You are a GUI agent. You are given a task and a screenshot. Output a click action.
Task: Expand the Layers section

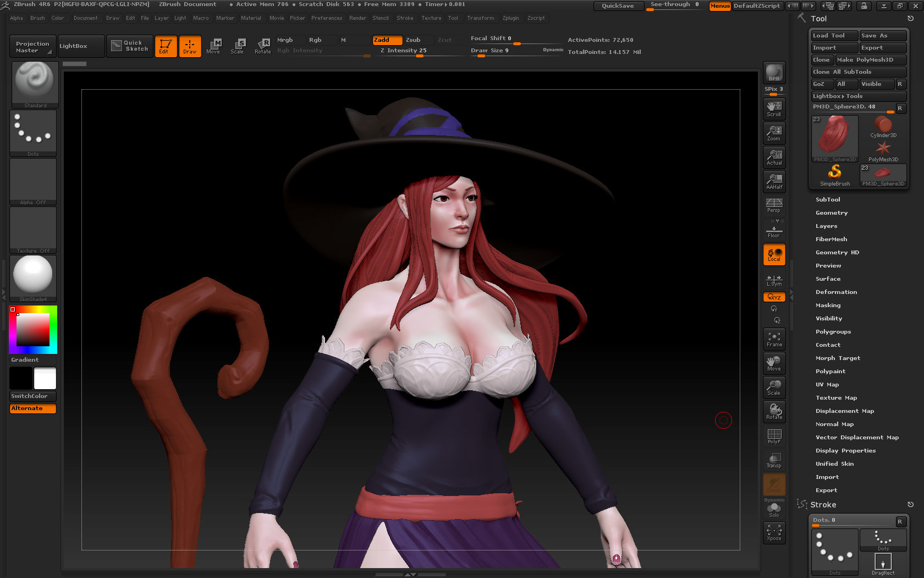(827, 226)
